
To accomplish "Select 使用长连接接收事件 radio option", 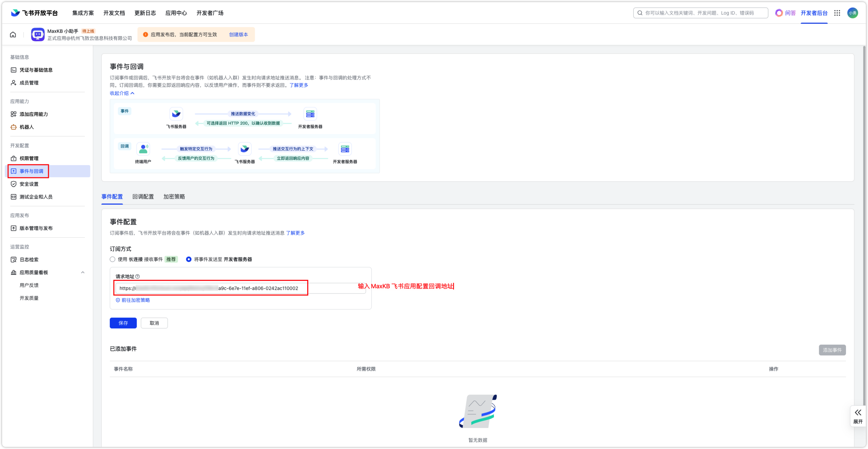I will (112, 259).
